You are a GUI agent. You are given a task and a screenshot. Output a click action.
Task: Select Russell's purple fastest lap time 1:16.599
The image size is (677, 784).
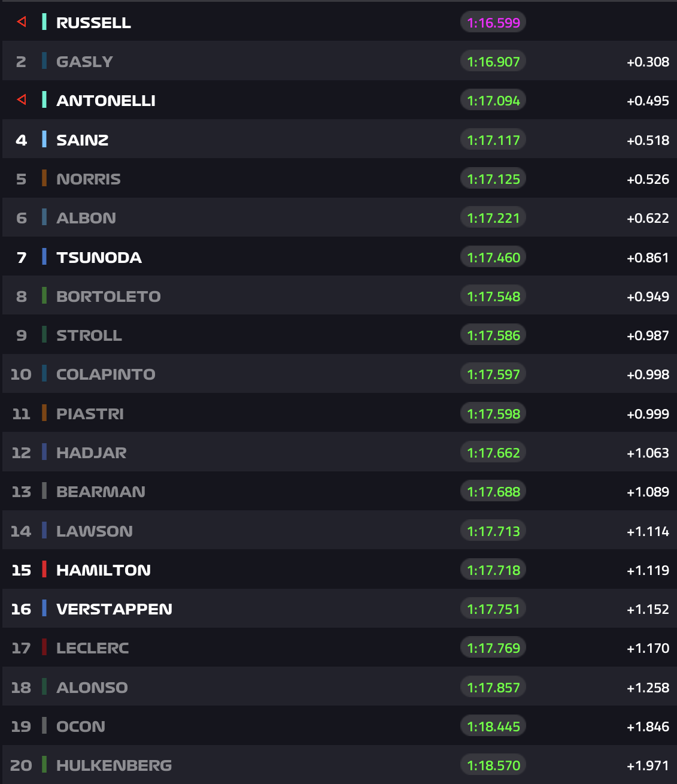point(493,23)
